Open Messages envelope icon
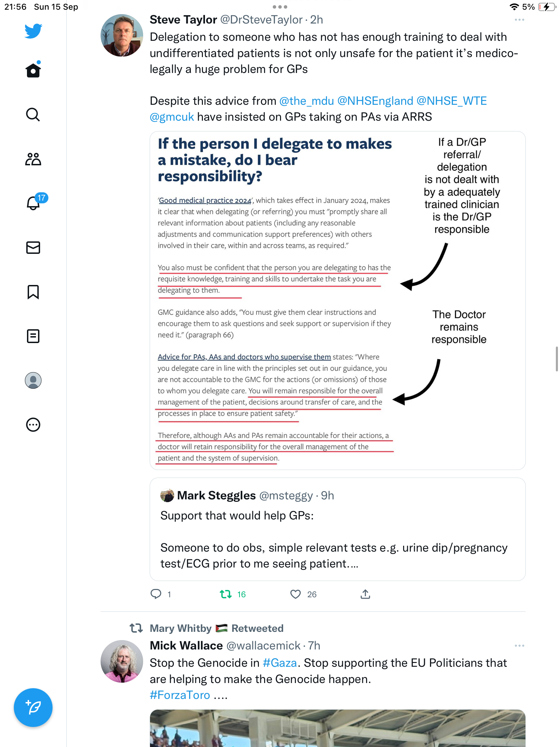 [33, 248]
